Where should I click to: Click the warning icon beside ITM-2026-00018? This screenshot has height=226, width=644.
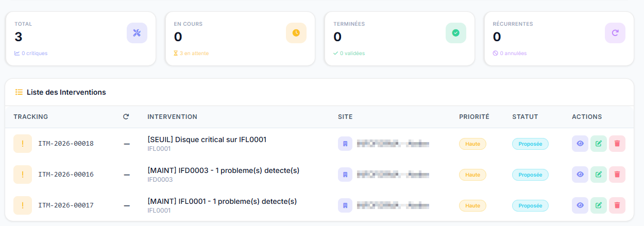pyautogui.click(x=23, y=144)
